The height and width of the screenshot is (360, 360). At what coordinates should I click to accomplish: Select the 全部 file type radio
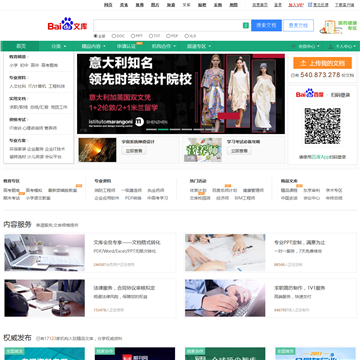96,36
